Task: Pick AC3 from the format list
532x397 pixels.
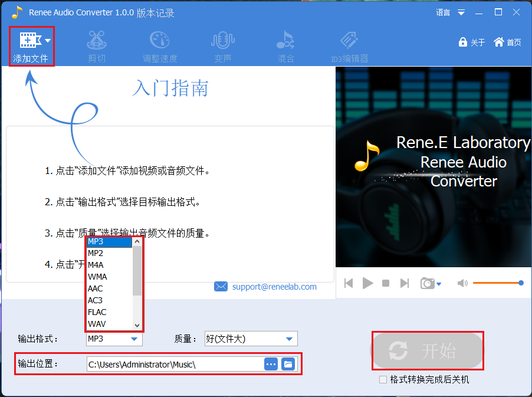Action: click(x=109, y=300)
